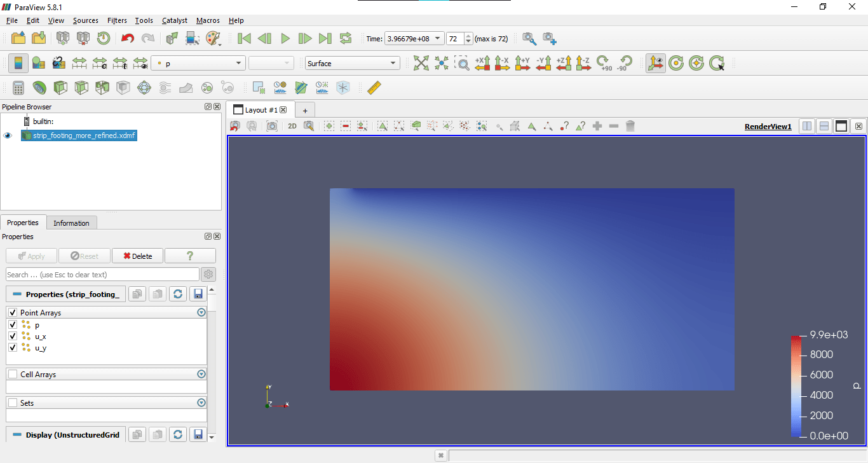The height and width of the screenshot is (463, 868).
Task: Open the Find Data icon
Action: [193, 38]
